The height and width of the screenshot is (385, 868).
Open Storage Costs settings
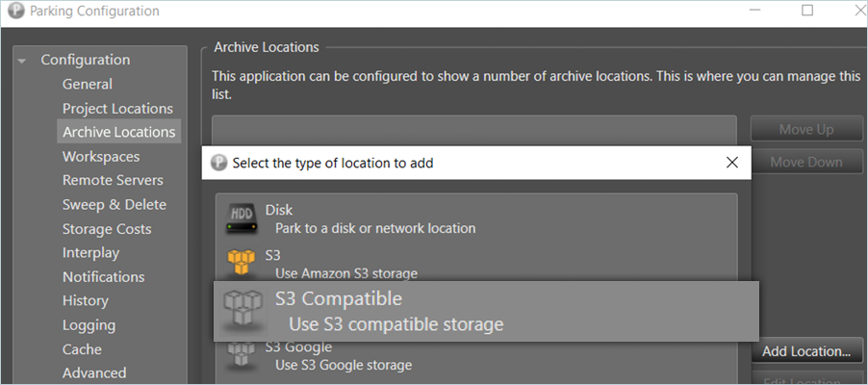coord(107,229)
